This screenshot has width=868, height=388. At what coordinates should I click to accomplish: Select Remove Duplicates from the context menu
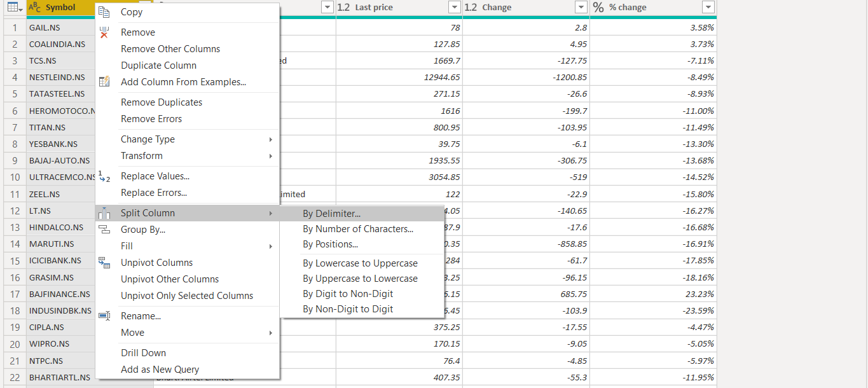coord(162,102)
